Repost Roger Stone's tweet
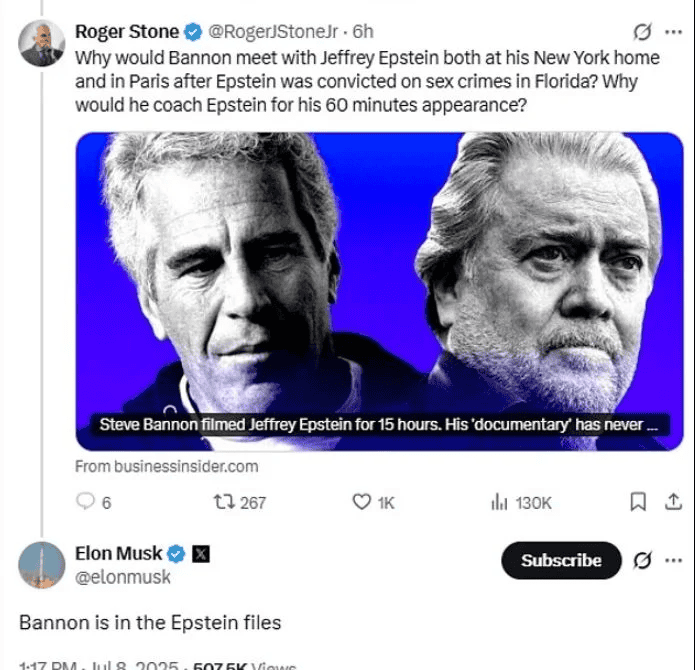The width and height of the screenshot is (697, 670). (224, 503)
